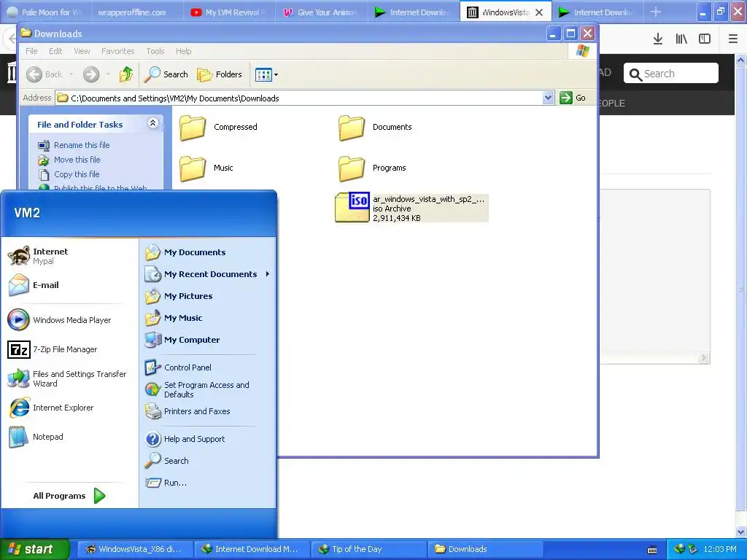Click Move this file link
747x560 pixels.
(x=77, y=160)
